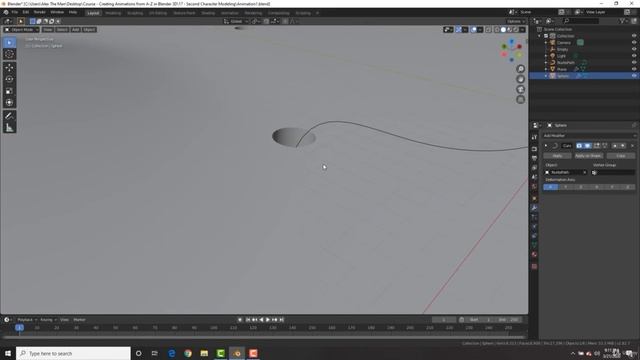Screen dimensions: 640x360
Task: Open the Add Modifier dropdown
Action: [x=589, y=136]
